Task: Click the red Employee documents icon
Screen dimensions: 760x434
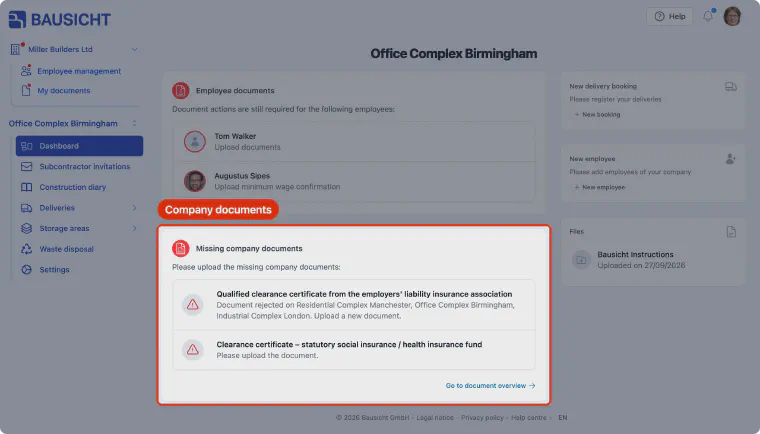Action: click(181, 91)
